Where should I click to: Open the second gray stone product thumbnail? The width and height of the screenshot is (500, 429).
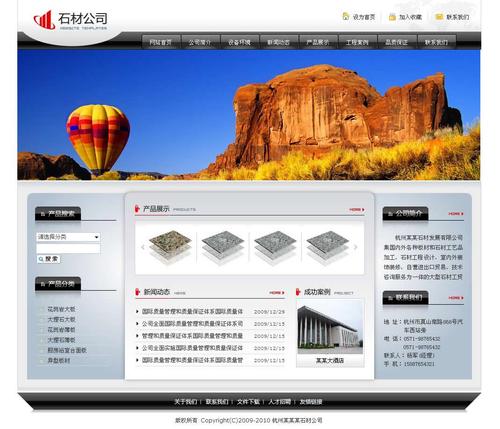tap(223, 247)
